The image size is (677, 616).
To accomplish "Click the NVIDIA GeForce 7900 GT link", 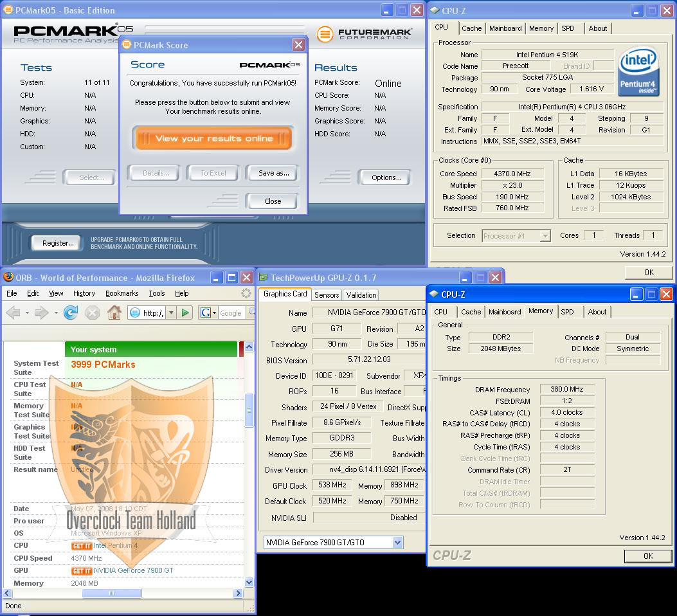I will 134,571.
